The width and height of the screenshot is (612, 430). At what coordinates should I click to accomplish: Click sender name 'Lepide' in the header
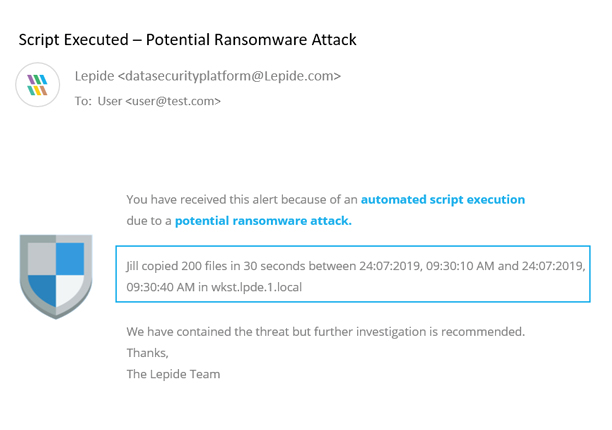pos(94,76)
